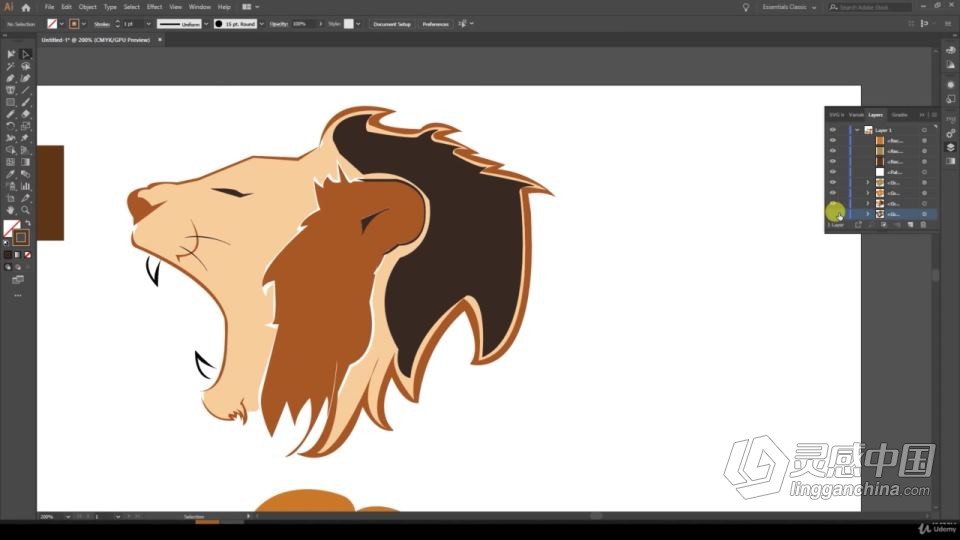Swap fill and stroke colors arrow
960x540 pixels.
[x=28, y=223]
